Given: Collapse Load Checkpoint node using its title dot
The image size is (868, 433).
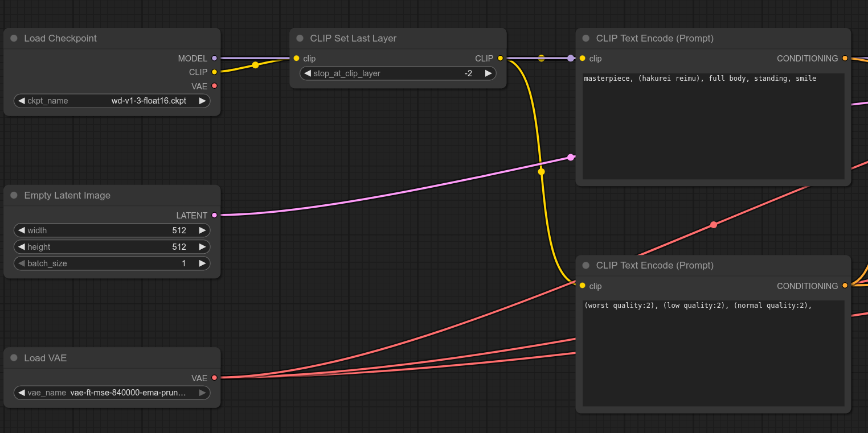Looking at the screenshot, I should pos(14,38).
